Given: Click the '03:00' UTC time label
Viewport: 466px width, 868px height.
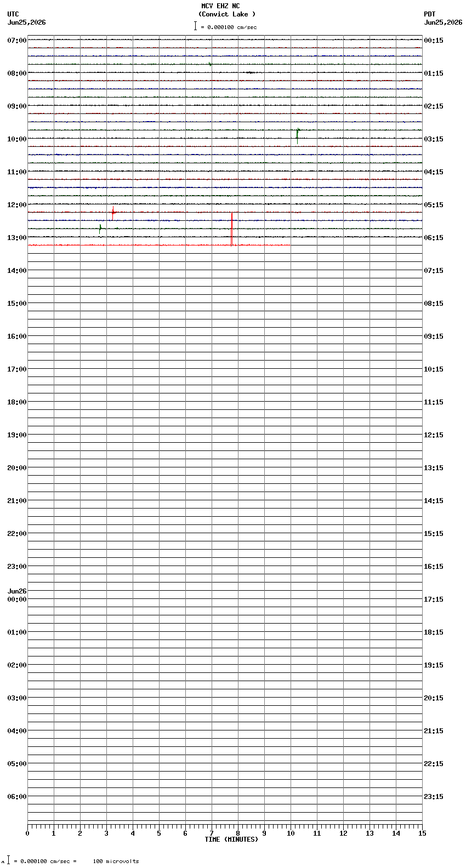Looking at the screenshot, I should [x=17, y=698].
